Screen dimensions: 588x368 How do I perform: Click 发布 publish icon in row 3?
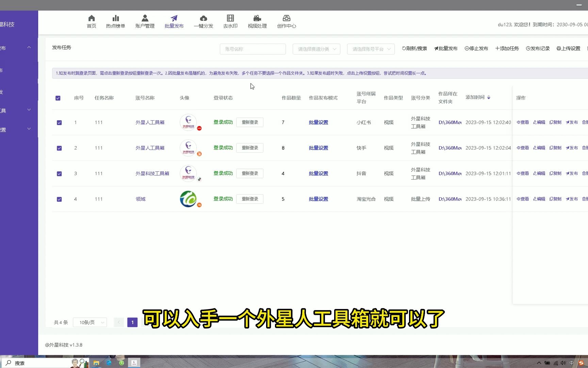point(572,173)
